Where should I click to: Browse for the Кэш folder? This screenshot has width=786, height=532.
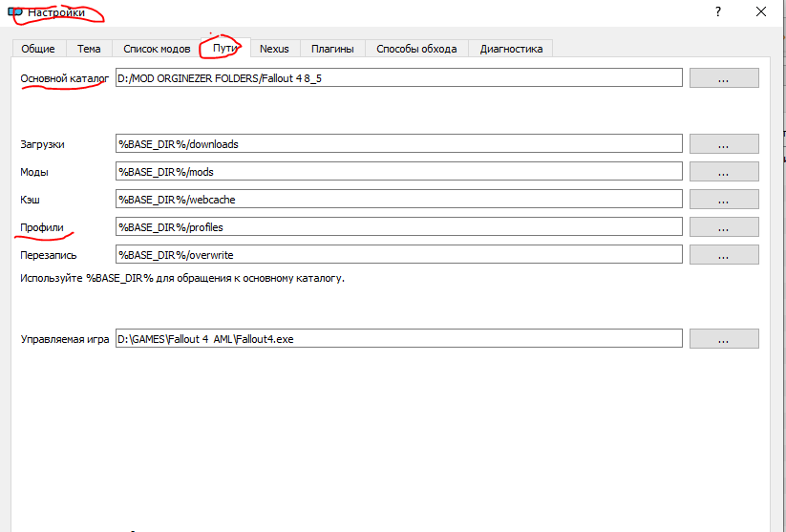click(x=724, y=200)
